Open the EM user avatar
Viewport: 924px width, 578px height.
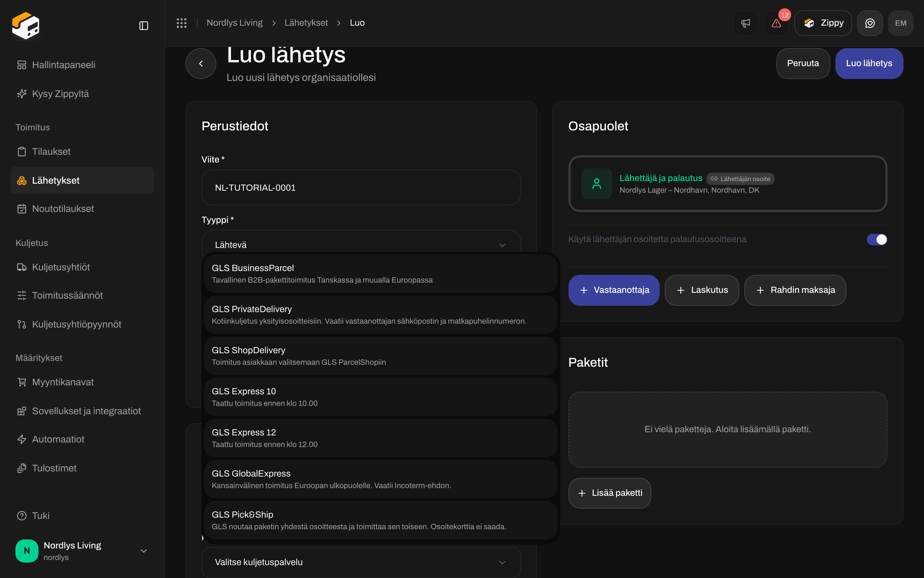(x=900, y=23)
